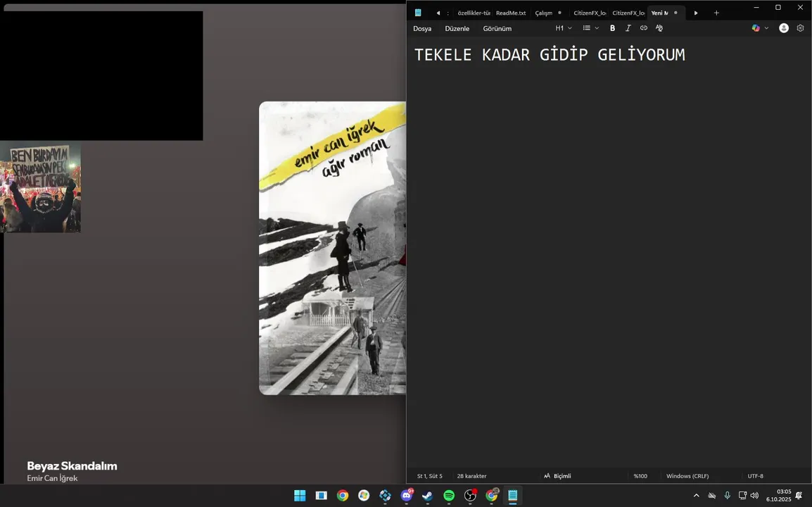Open Copilot from the Notepad toolbar

pyautogui.click(x=756, y=28)
